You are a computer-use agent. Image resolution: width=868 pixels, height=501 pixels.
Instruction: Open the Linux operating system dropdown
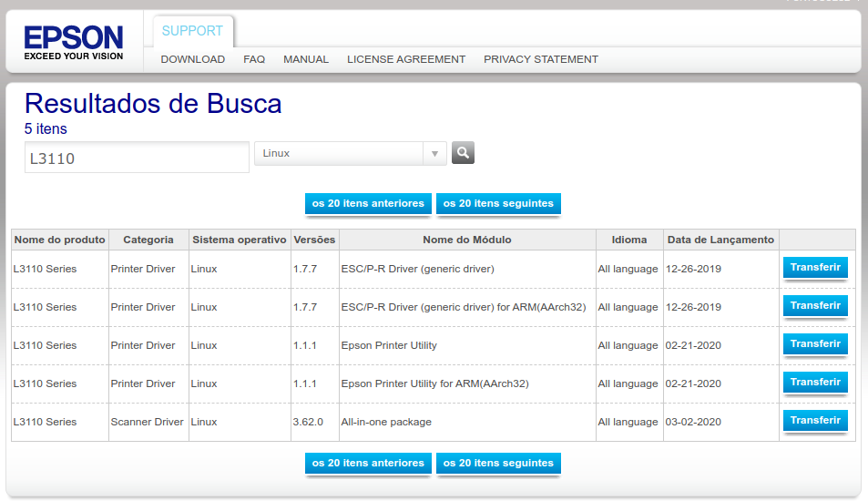click(x=350, y=154)
